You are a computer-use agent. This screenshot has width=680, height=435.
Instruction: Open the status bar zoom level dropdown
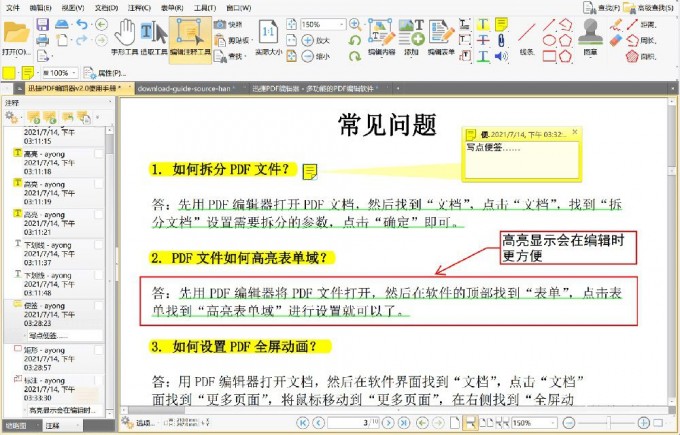[x=553, y=424]
